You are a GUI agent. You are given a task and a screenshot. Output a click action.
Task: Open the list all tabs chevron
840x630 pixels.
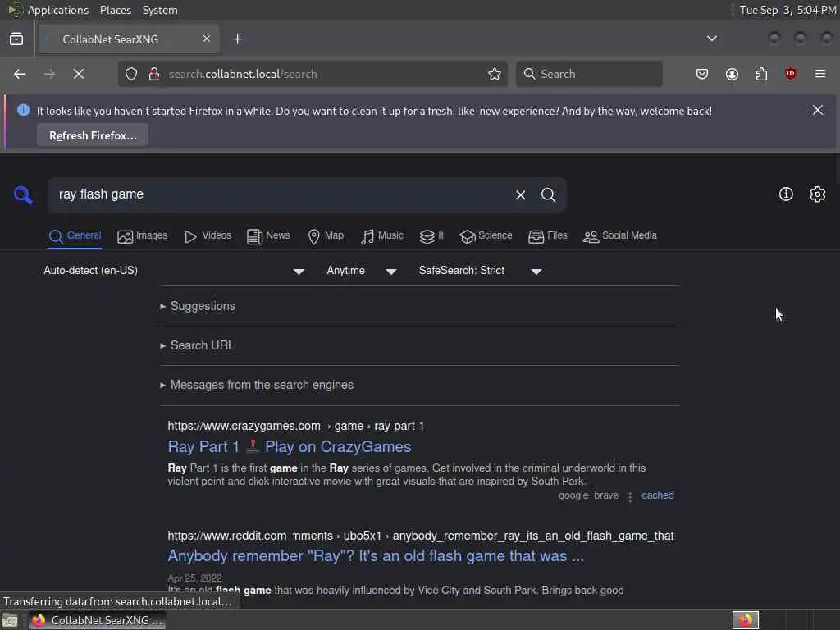[x=711, y=39]
